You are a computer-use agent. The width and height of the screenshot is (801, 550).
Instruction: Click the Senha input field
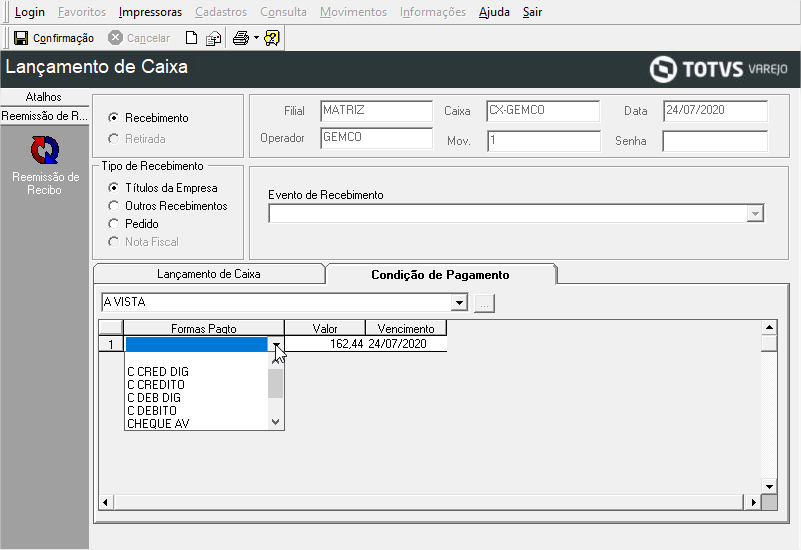(x=715, y=141)
